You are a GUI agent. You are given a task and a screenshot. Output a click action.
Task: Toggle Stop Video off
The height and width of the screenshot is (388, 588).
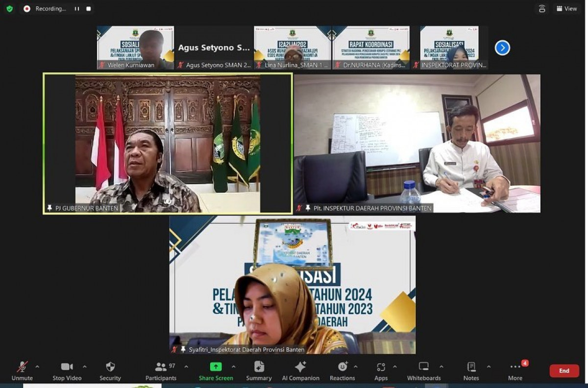(67, 366)
